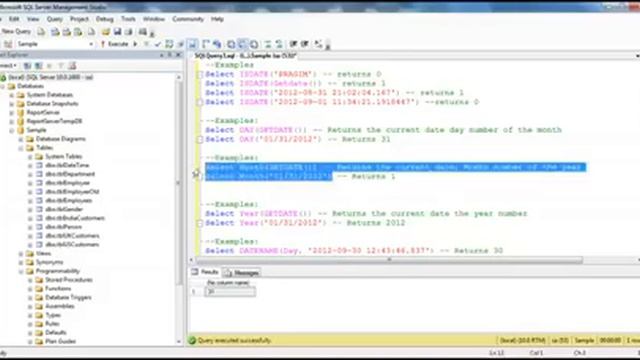Close the Object Explorer panel
This screenshot has width=640, height=360.
pos(178,55)
